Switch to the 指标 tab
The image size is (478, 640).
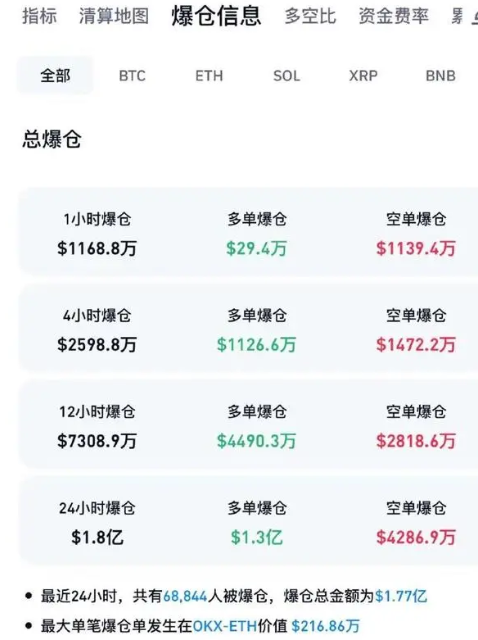pyautogui.click(x=39, y=16)
